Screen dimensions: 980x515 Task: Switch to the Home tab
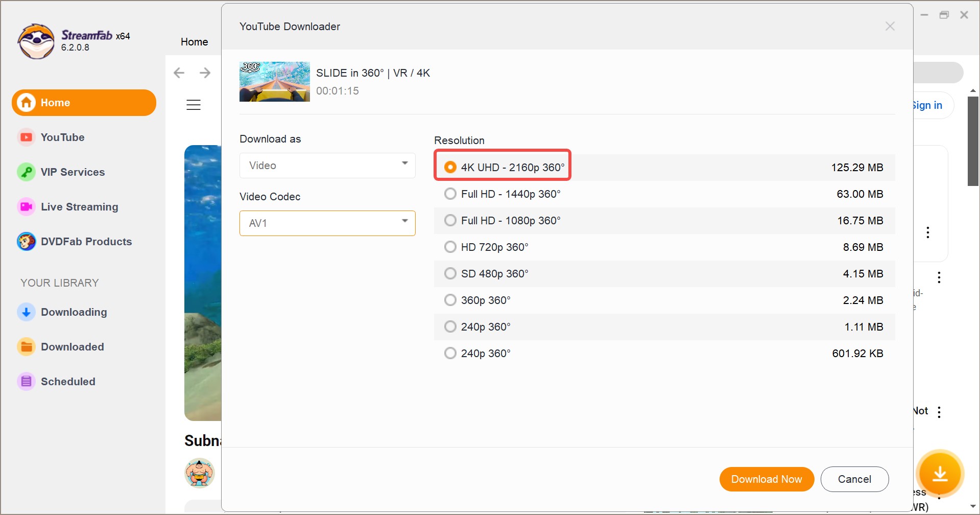(194, 42)
